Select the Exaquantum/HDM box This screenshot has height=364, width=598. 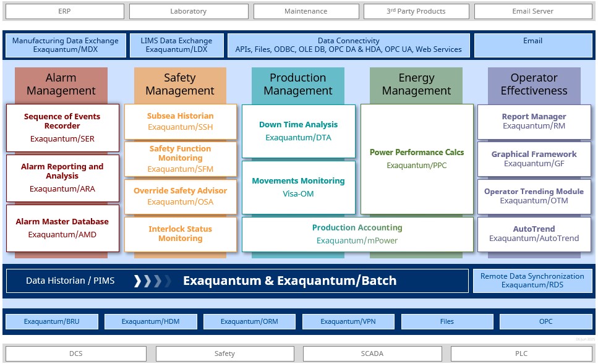click(151, 321)
